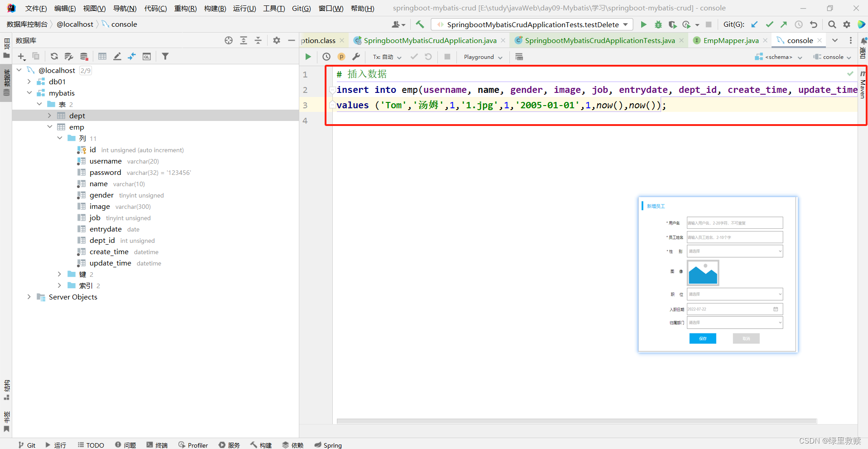
Task: Refresh the database objects list
Action: click(54, 56)
